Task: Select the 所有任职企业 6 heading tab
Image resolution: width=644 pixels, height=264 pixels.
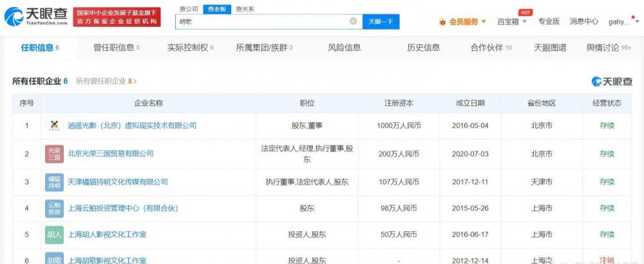Action: (x=40, y=81)
